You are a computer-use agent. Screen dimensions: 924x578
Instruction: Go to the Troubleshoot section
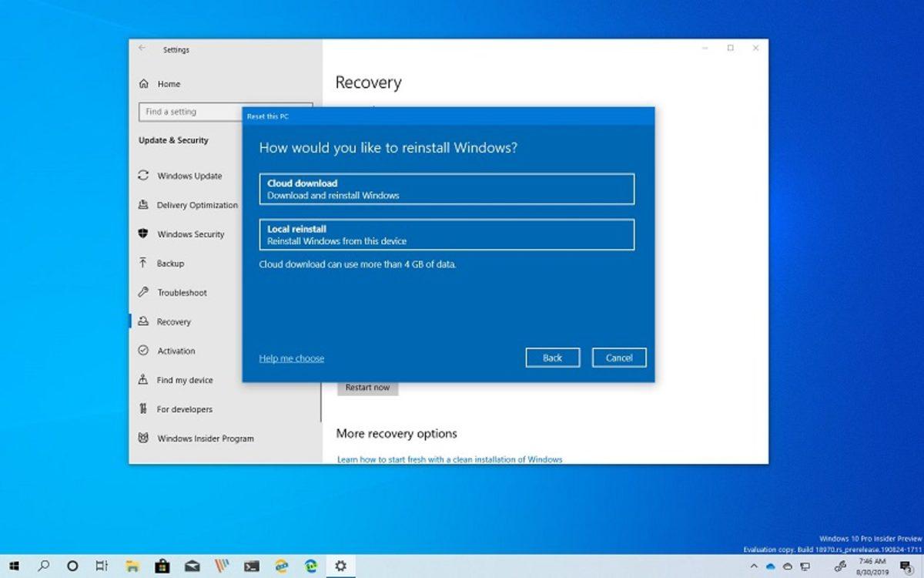(181, 292)
